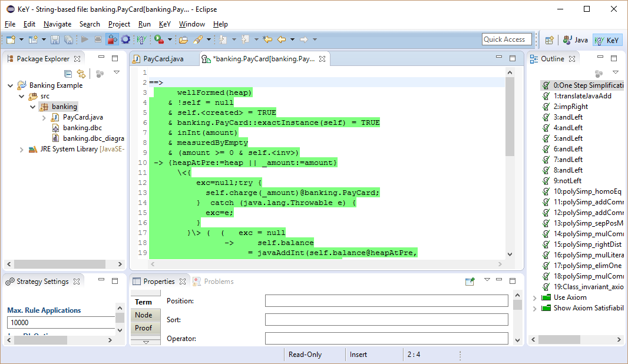
Task: Collapse the src folder node
Action: pyautogui.click(x=22, y=96)
